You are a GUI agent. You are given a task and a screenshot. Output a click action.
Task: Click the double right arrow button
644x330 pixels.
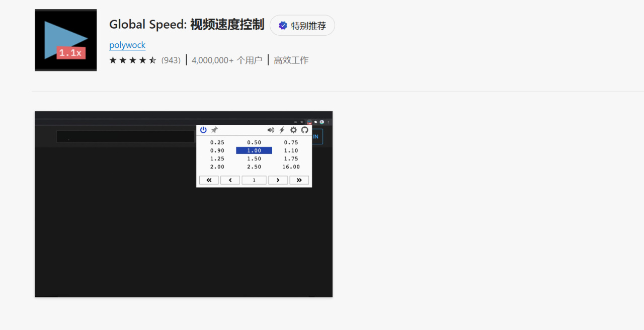(x=299, y=180)
